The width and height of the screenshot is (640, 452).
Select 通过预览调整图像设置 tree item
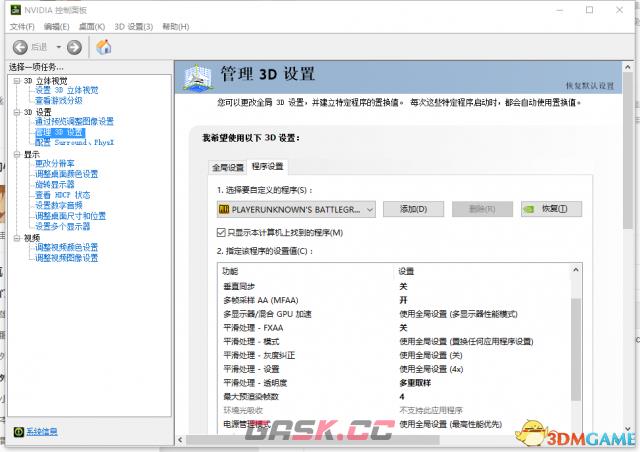click(x=74, y=122)
